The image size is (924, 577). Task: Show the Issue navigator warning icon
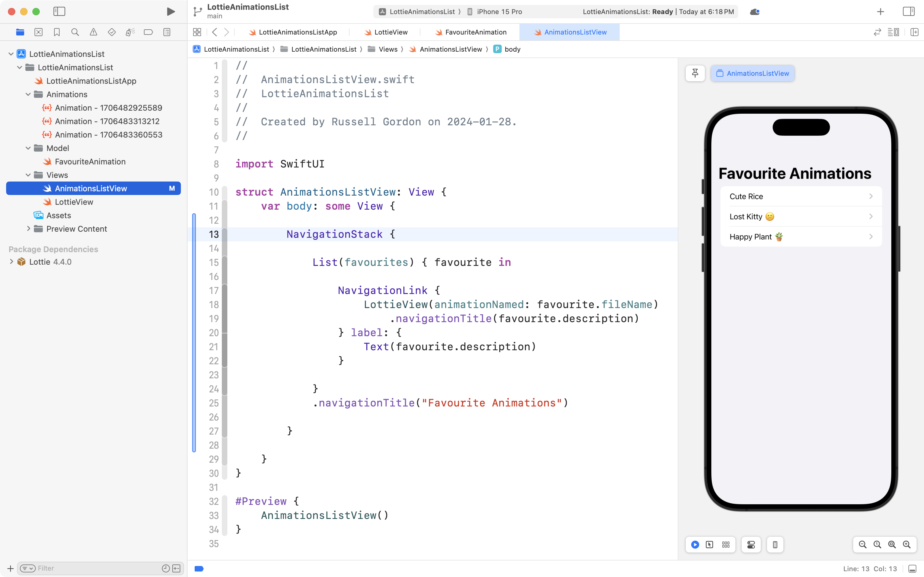click(x=94, y=32)
